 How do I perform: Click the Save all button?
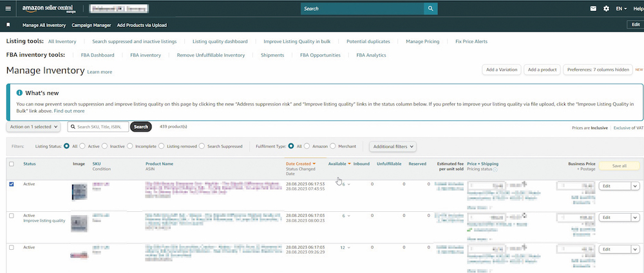point(620,166)
